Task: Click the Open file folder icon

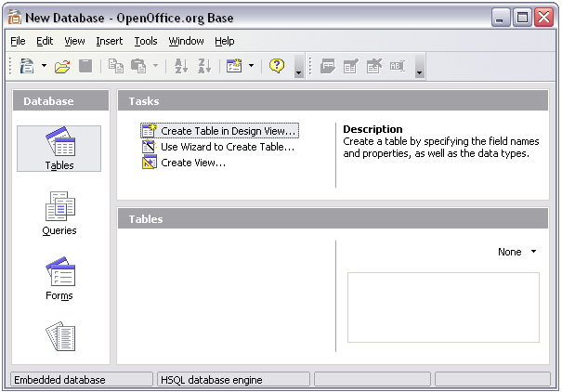Action: [62, 66]
